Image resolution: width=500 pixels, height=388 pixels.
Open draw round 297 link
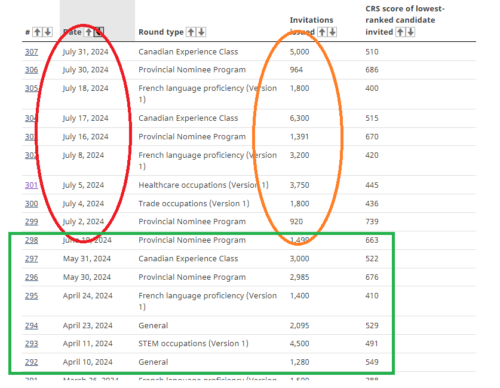31,259
